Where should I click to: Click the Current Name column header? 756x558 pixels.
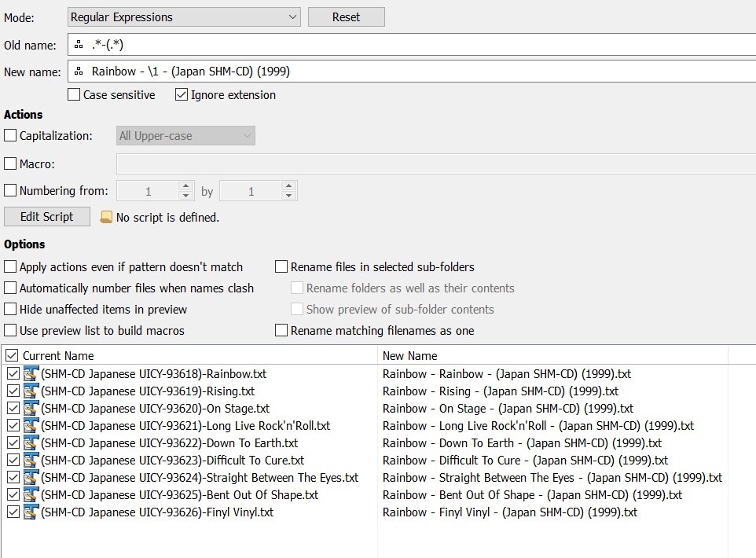[x=58, y=356]
